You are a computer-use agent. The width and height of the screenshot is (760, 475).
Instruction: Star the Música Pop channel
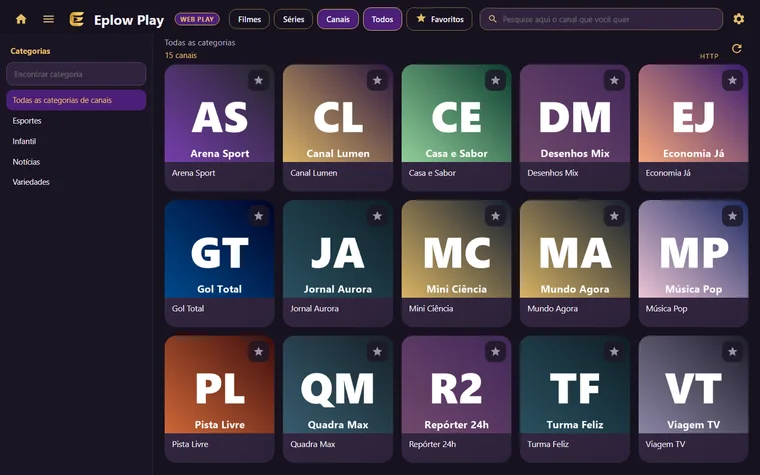point(732,216)
